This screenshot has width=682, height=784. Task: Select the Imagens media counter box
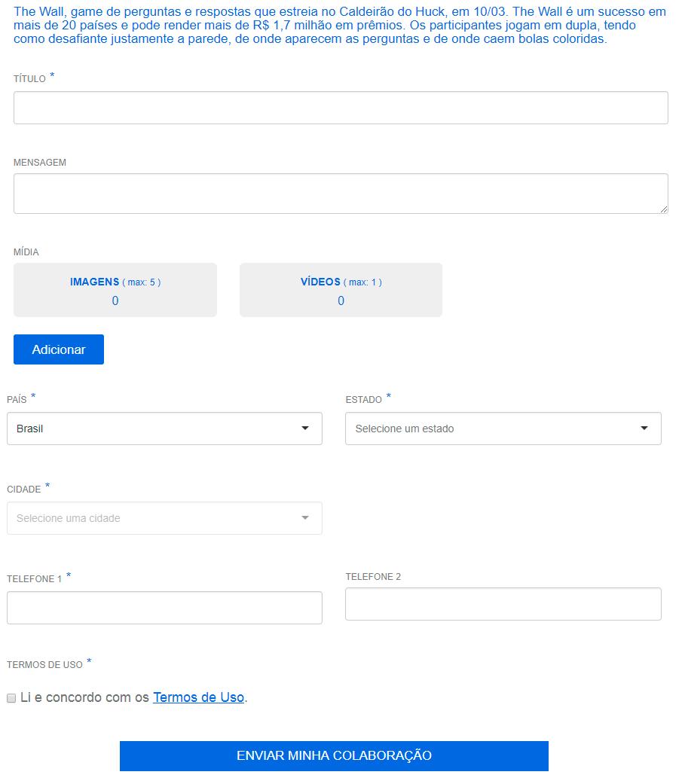click(x=115, y=290)
